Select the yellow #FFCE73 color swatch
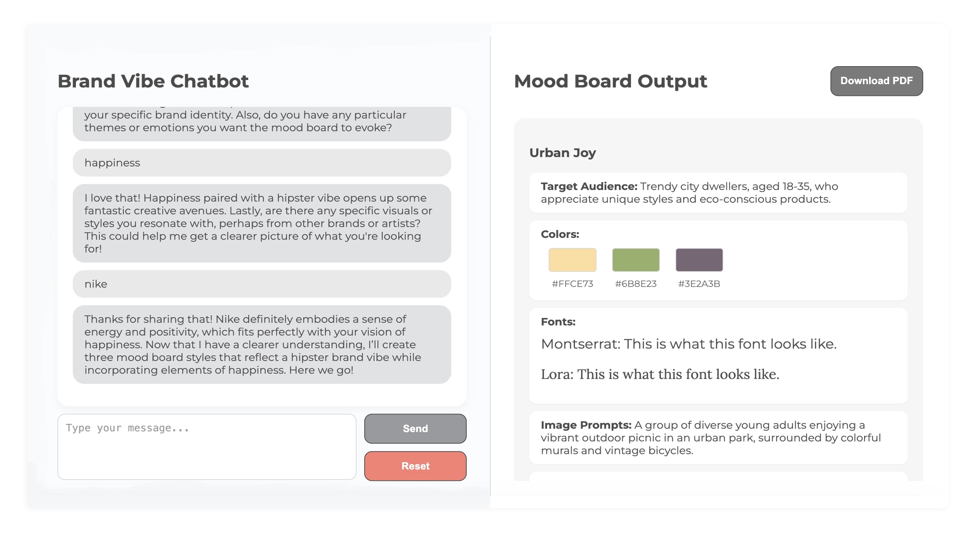 tap(572, 260)
